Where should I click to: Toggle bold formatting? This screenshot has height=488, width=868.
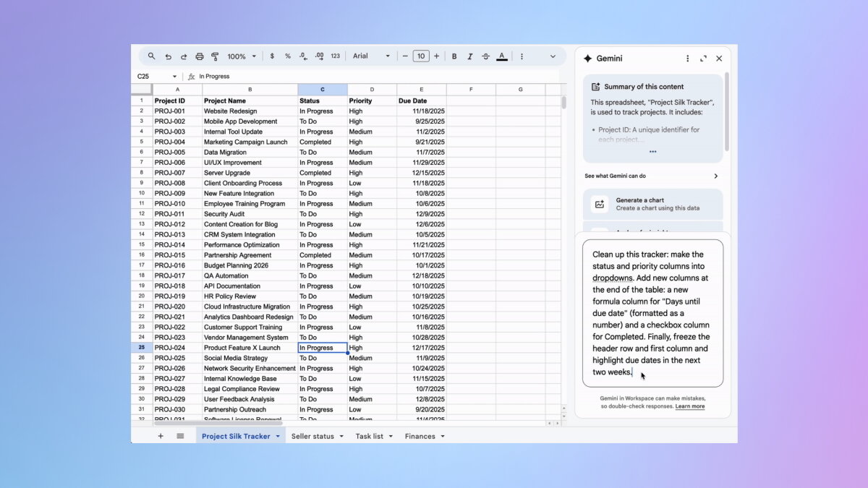point(454,56)
